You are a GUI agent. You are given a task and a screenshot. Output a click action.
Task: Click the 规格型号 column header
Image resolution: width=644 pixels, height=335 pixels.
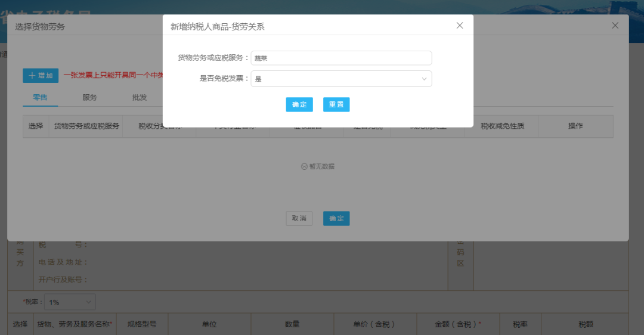click(142, 324)
